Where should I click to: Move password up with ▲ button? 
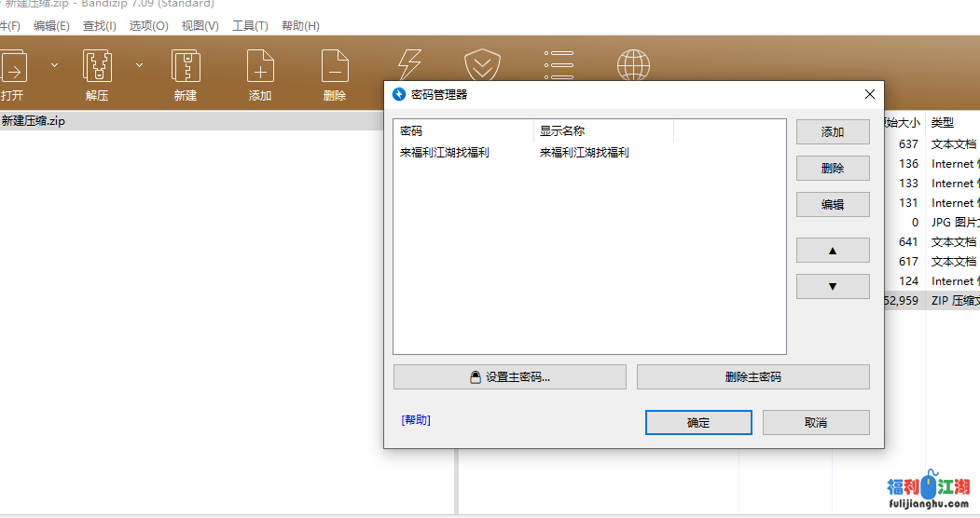(833, 251)
